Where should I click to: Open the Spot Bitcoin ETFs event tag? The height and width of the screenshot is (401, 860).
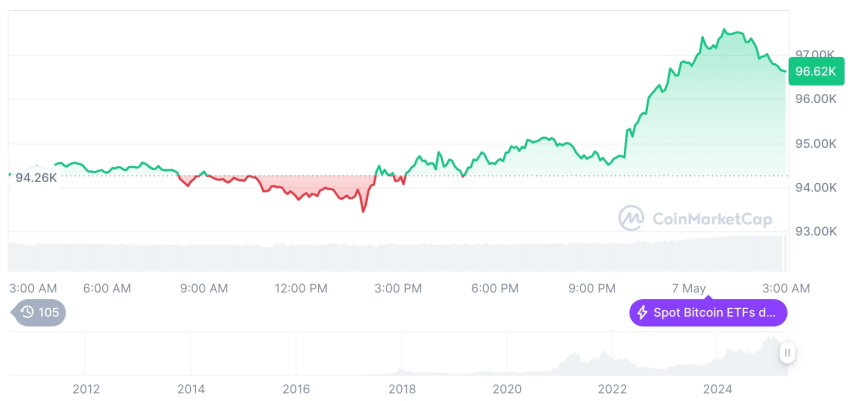tap(708, 313)
